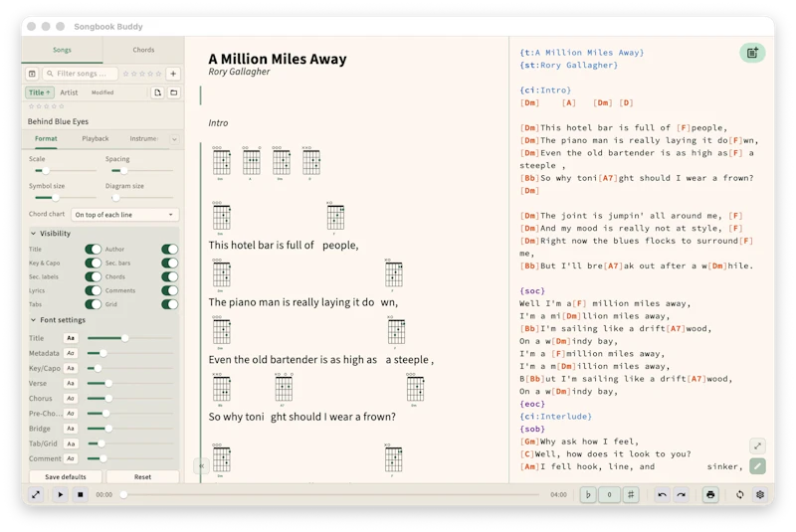Click the Metadata font Aa button
Viewport: 796px width, 532px height.
click(x=71, y=353)
